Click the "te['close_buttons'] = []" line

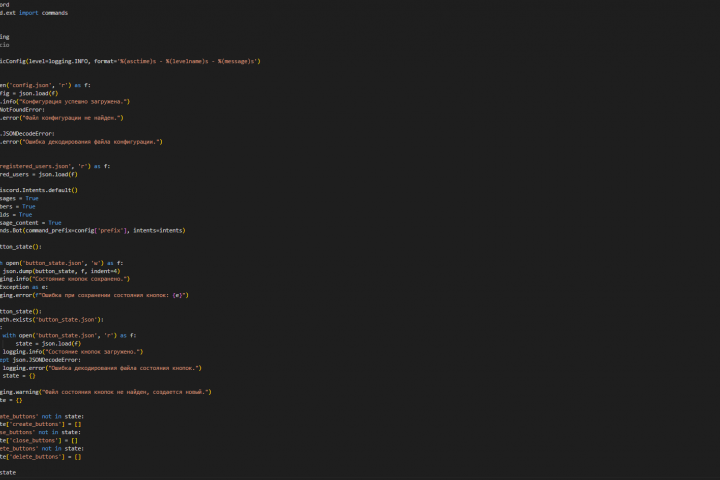(x=39, y=440)
